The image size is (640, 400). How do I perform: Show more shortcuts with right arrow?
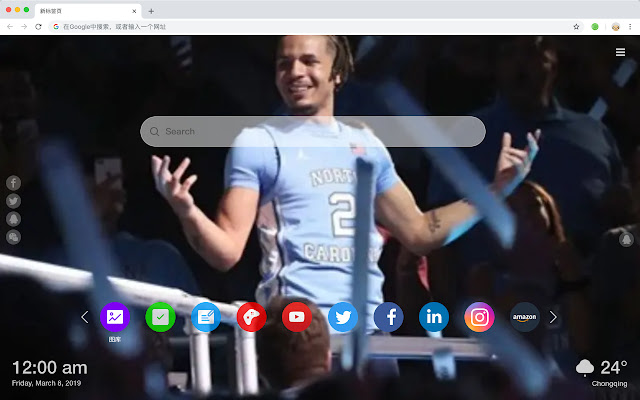point(553,317)
